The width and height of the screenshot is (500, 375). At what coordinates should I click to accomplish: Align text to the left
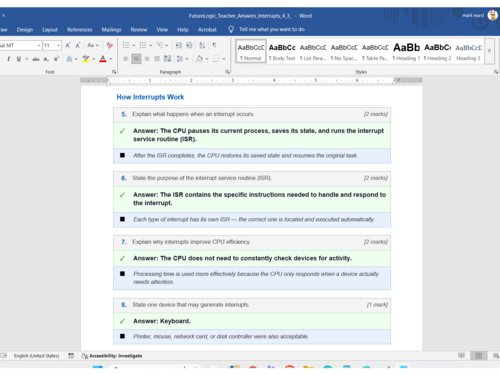tap(126, 59)
